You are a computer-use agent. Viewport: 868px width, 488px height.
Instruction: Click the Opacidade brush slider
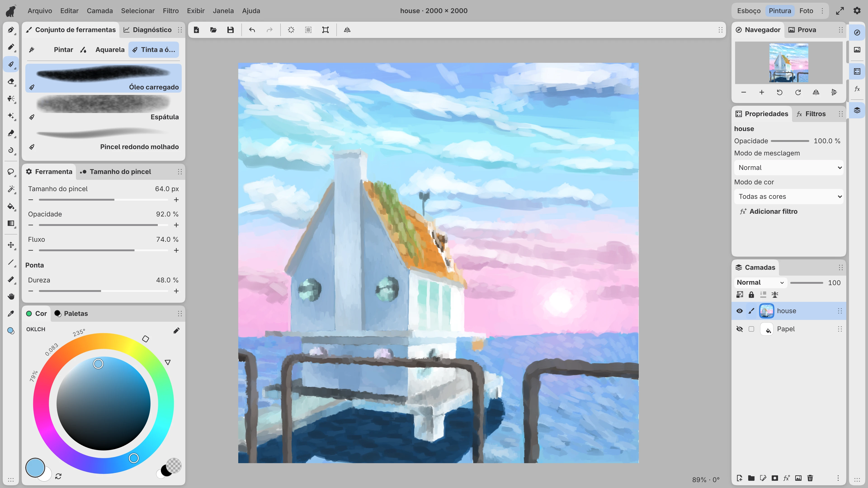pyautogui.click(x=104, y=225)
